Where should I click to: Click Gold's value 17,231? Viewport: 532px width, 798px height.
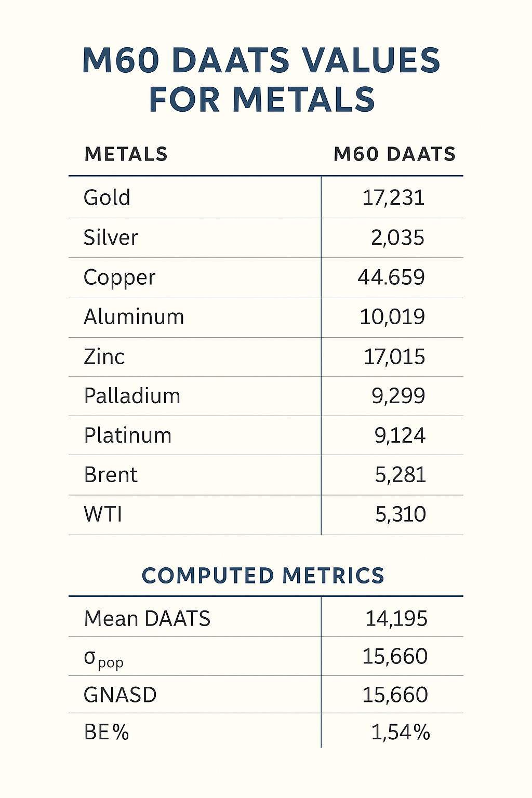coord(393,197)
